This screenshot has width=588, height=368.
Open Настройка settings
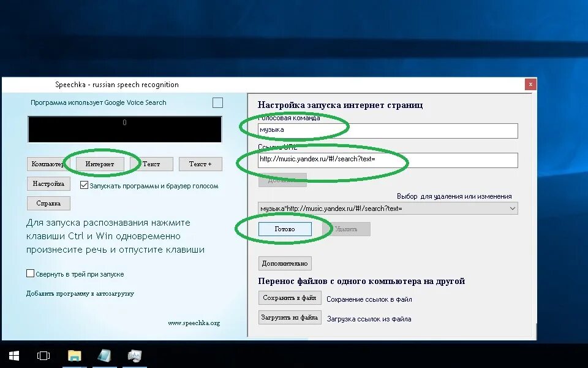click(x=48, y=183)
